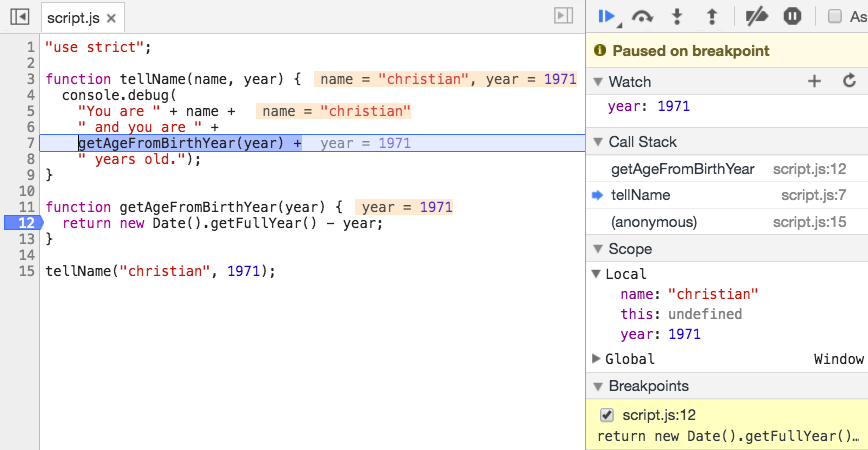
Task: Close the script.js tab
Action: tap(111, 19)
